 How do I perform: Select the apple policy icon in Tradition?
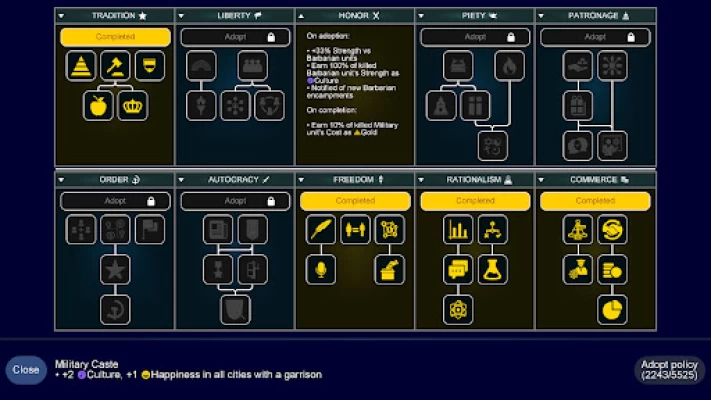click(98, 106)
